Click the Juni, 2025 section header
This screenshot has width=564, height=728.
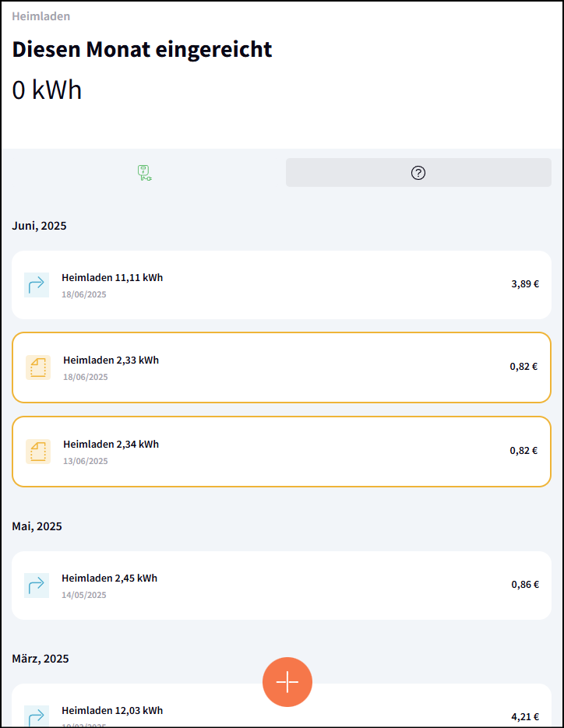pyautogui.click(x=39, y=227)
